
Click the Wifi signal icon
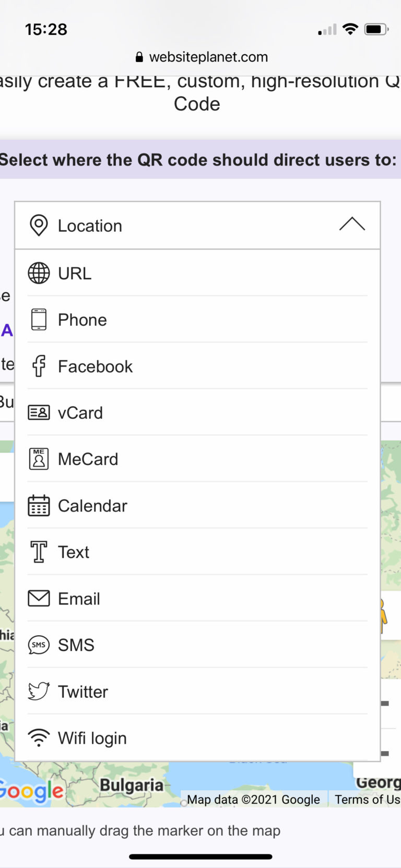[39, 738]
